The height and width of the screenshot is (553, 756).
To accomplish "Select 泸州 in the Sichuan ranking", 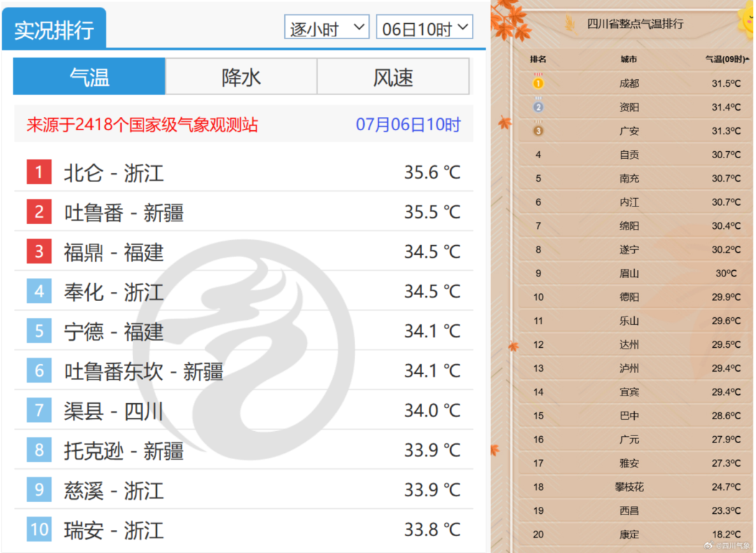I will (629, 368).
